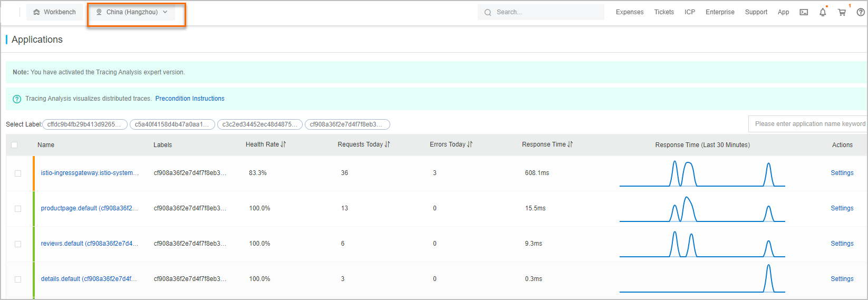Select label c5a40f4158d4b47a0aa1

172,124
